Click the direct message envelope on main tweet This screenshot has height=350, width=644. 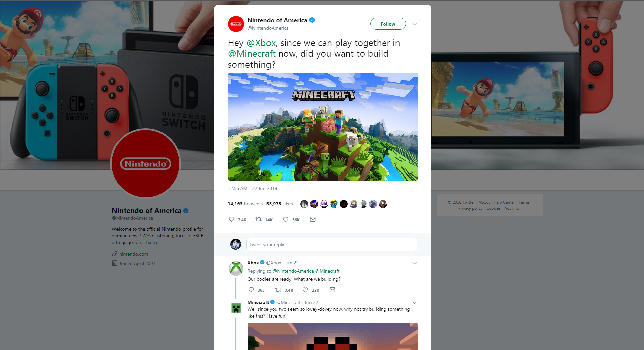click(313, 219)
